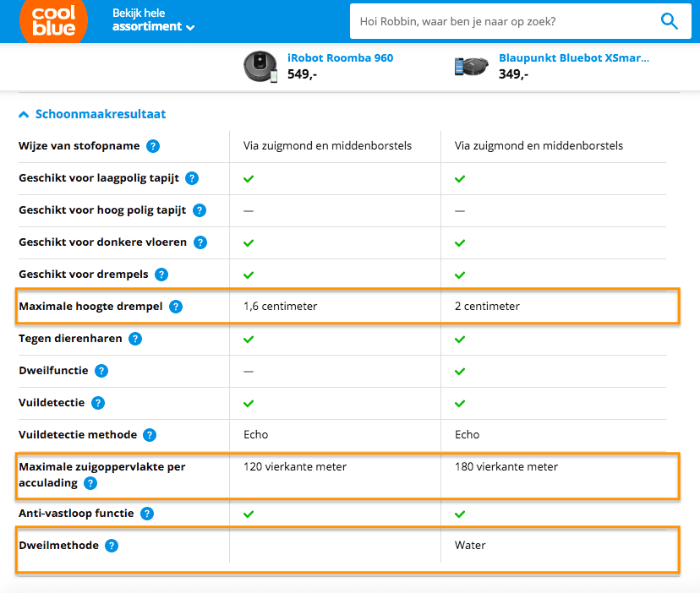The width and height of the screenshot is (700, 593).
Task: Select the 120 vierkante meter value
Action: click(295, 467)
